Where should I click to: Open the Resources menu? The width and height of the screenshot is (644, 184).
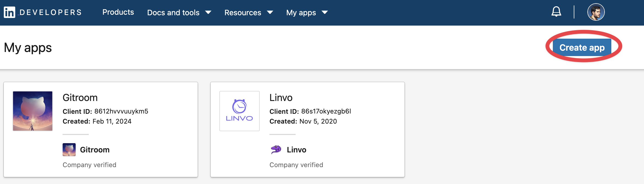[x=249, y=13]
